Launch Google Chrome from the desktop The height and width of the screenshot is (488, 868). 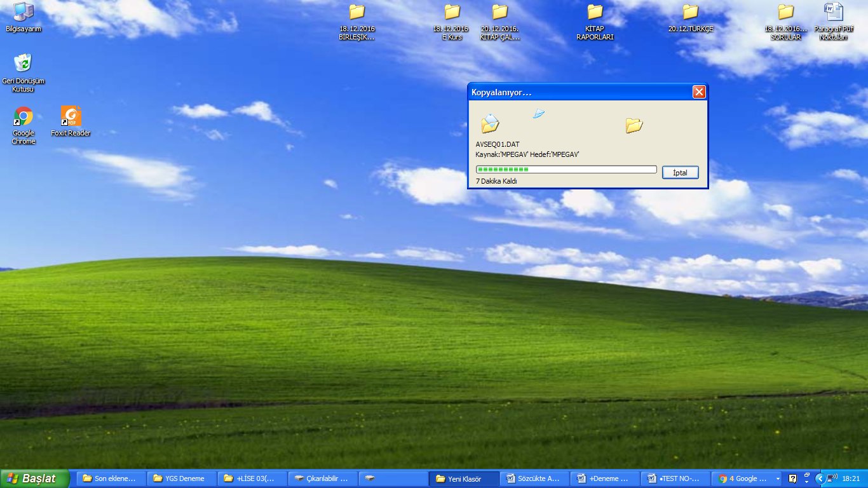click(x=24, y=117)
